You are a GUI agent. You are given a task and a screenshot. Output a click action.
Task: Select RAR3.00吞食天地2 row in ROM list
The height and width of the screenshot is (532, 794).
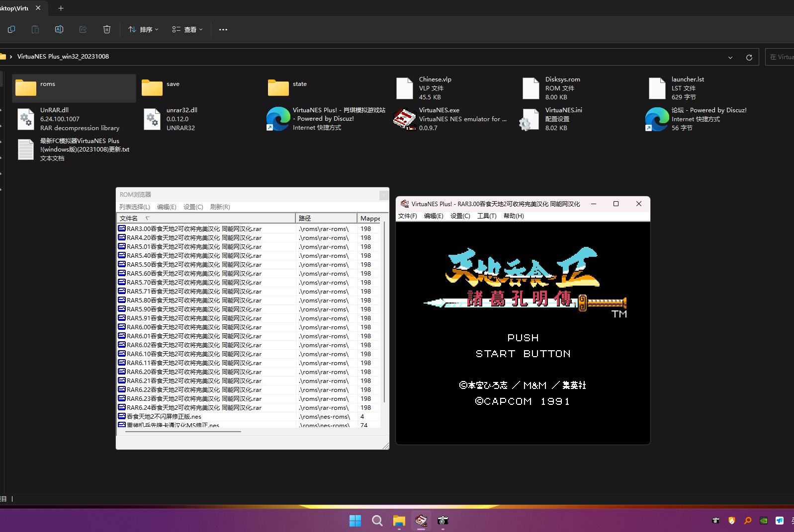click(x=249, y=229)
